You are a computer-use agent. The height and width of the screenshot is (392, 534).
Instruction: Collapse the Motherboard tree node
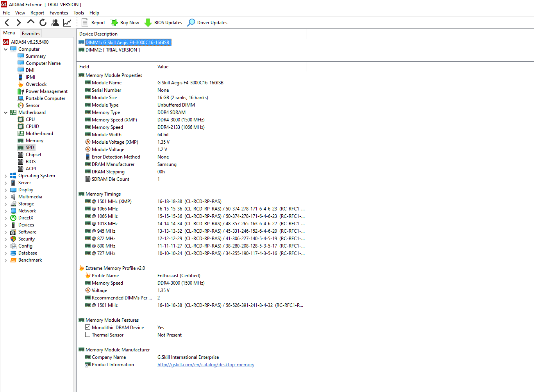[5, 112]
